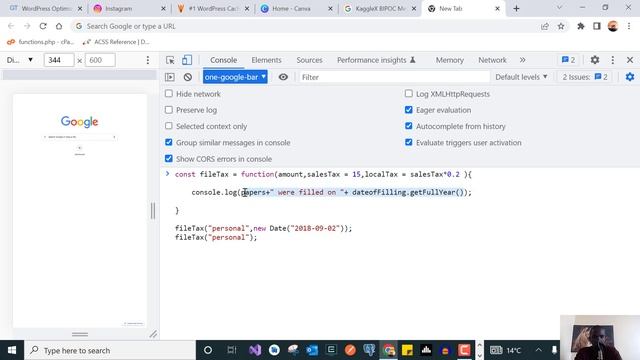Open Cortana circle icon on taskbar
Image resolution: width=640 pixels, height=360 pixels.
[x=208, y=350]
